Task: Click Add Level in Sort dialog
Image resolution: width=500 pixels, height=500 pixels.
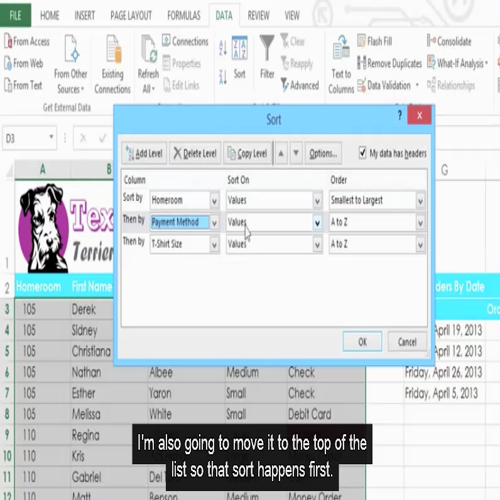Action: click(144, 153)
